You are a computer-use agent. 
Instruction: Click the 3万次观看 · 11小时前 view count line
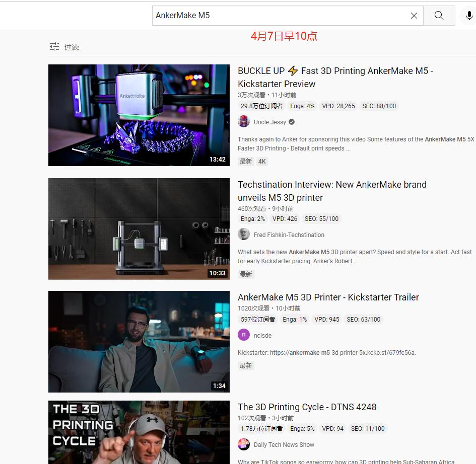click(x=267, y=95)
